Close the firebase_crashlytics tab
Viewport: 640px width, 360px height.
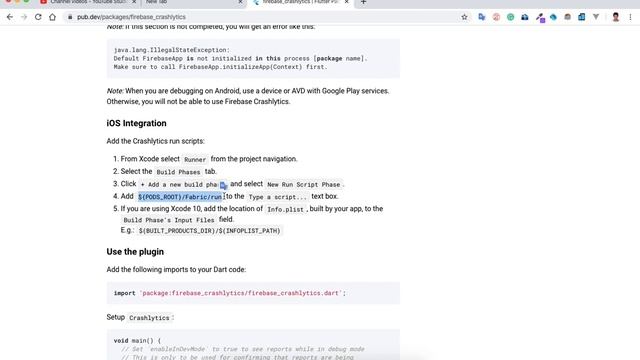tap(347, 2)
